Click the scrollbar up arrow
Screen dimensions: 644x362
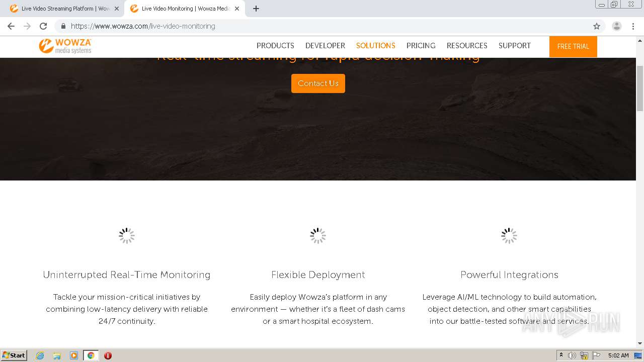pos(640,40)
